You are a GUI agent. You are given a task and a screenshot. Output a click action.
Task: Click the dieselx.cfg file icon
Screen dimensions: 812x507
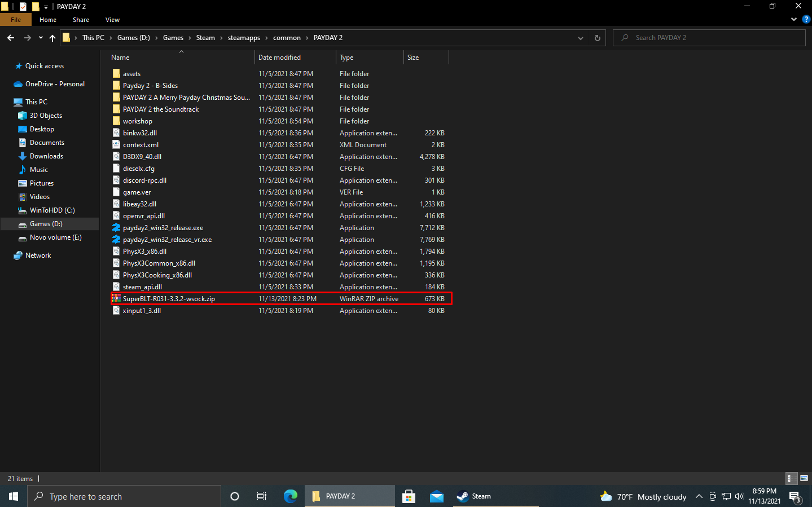tap(116, 169)
